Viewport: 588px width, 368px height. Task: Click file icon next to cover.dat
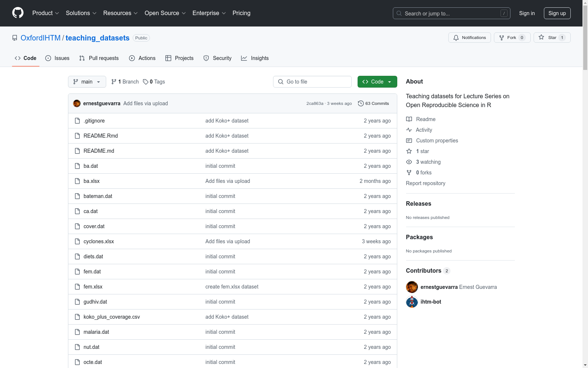point(77,226)
